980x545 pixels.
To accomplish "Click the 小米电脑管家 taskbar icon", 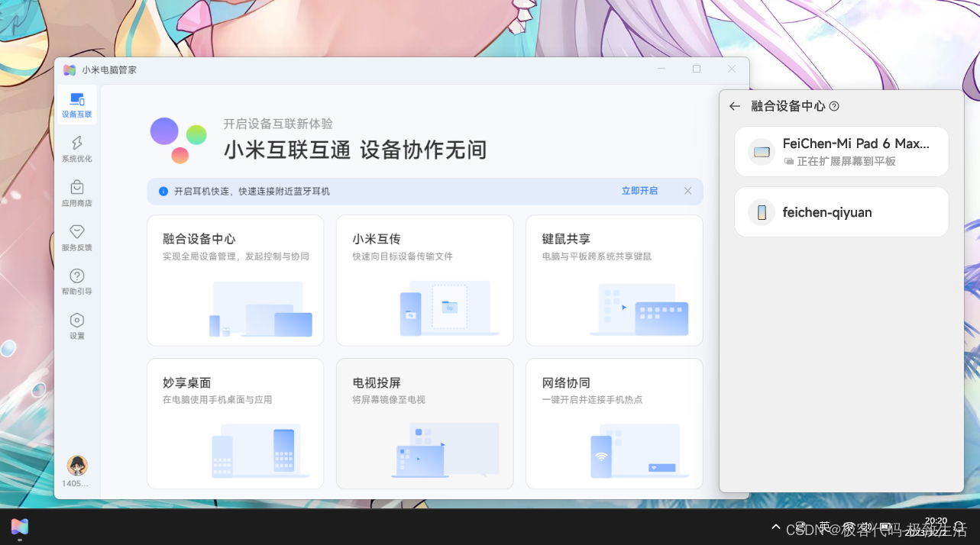I will point(20,527).
